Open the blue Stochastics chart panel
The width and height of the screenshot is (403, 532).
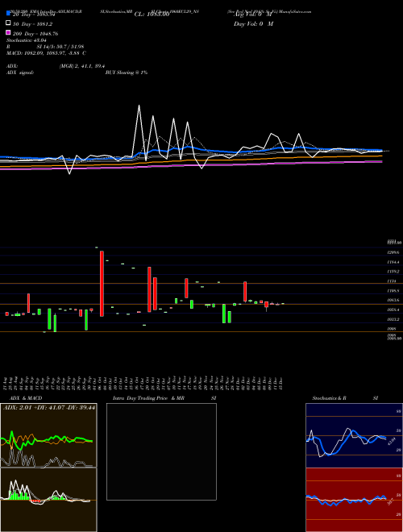pyautogui.click(x=354, y=435)
